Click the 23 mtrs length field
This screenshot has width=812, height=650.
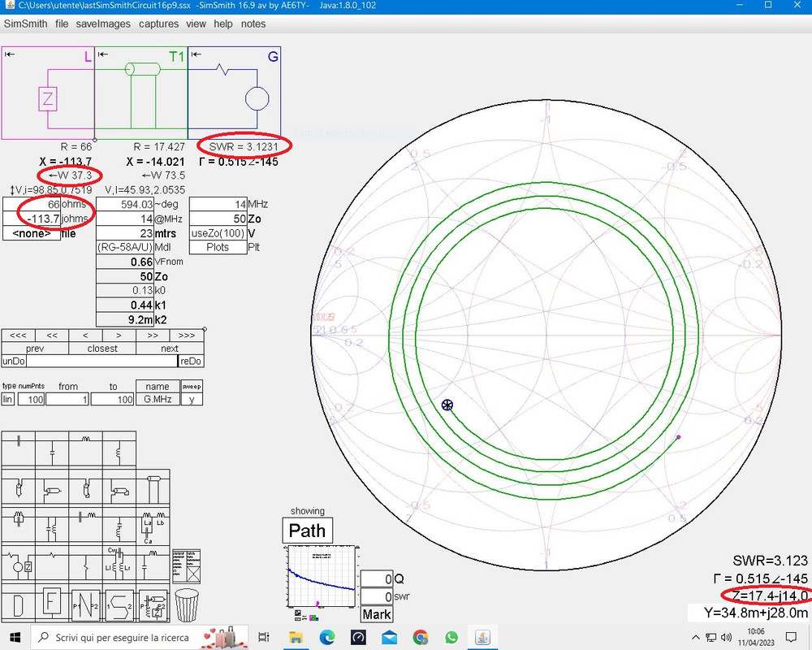click(x=125, y=233)
